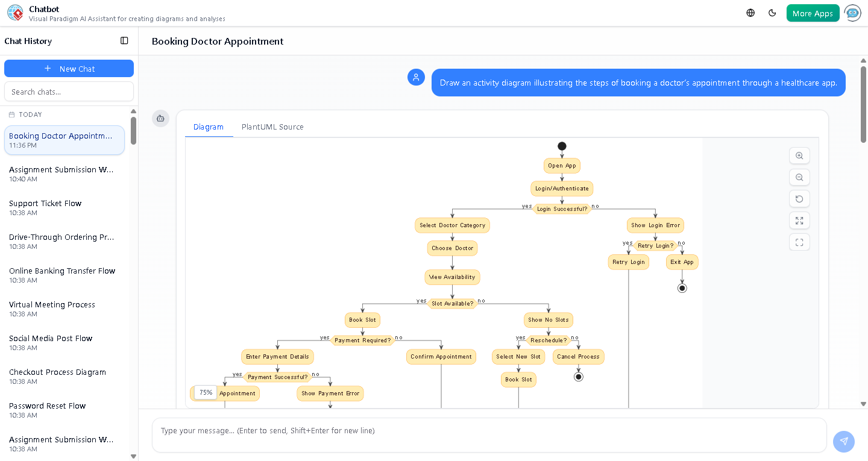Image resolution: width=868 pixels, height=461 pixels.
Task: Select the zoom out tool on the diagram
Action: (799, 177)
